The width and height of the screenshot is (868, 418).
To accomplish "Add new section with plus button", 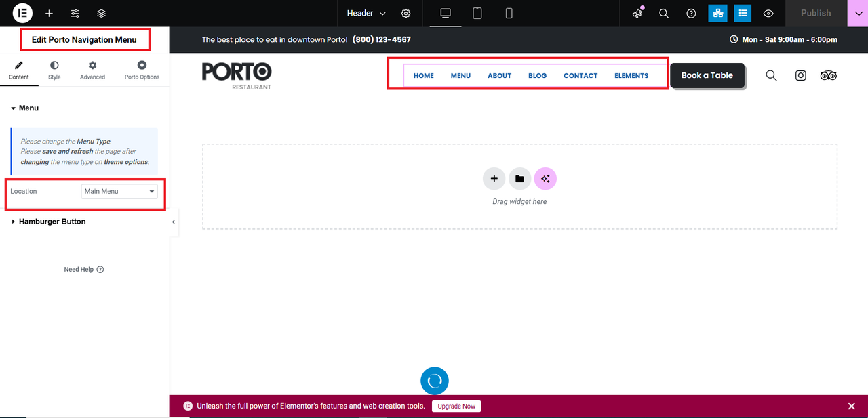I will (494, 179).
